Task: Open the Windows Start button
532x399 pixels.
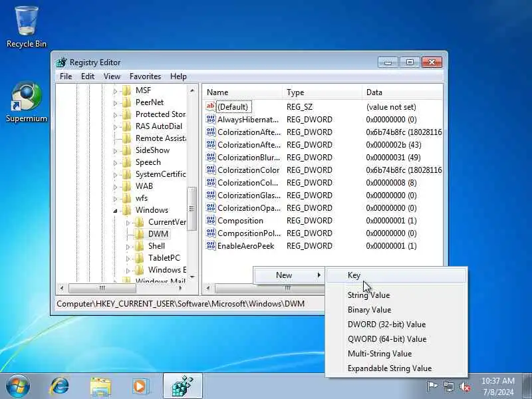Action: [18, 386]
